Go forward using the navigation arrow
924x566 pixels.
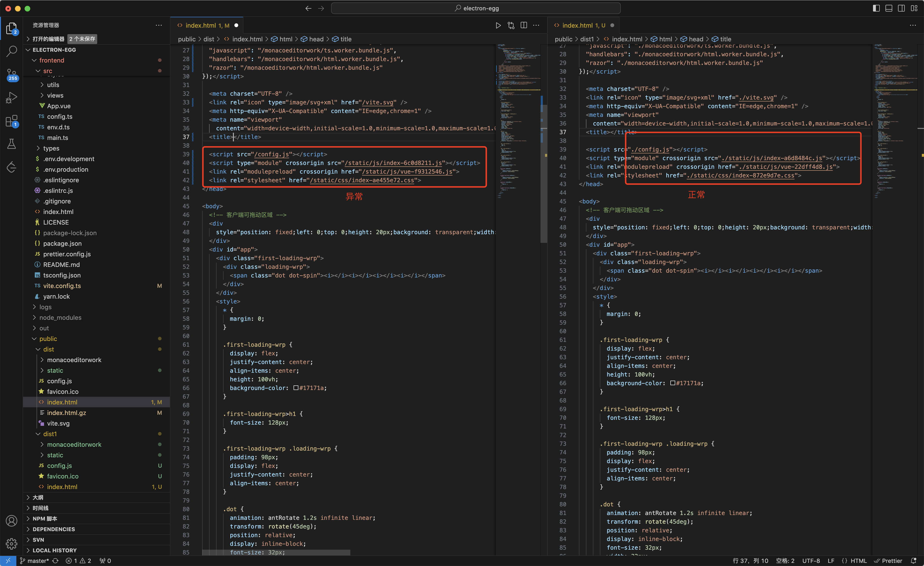click(321, 8)
